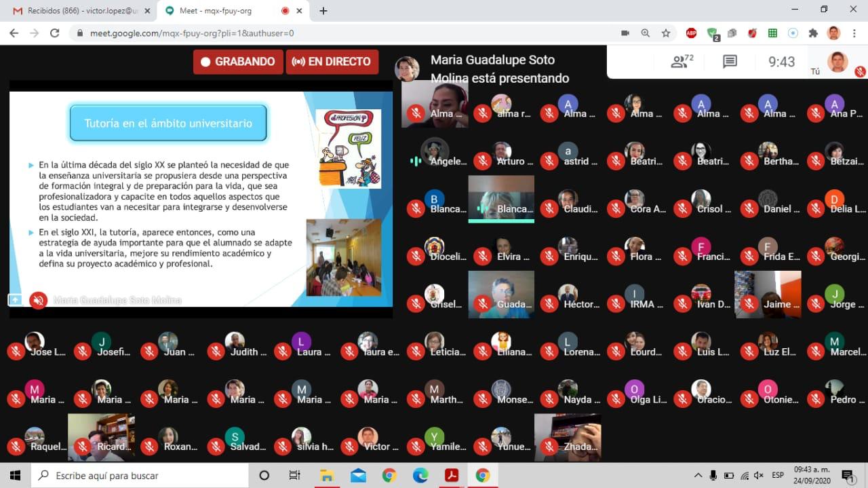Click the zoom magnifier icon in address bar

point(646,33)
